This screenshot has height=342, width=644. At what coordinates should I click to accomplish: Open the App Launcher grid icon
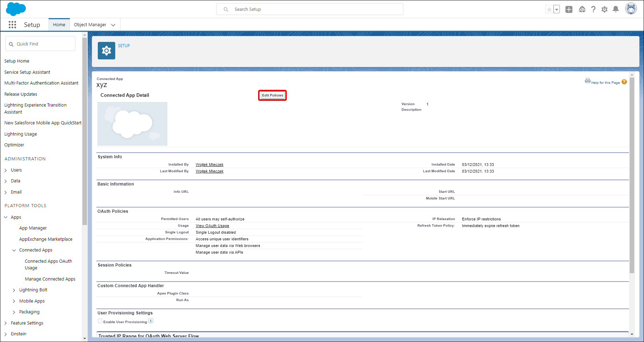(x=12, y=24)
